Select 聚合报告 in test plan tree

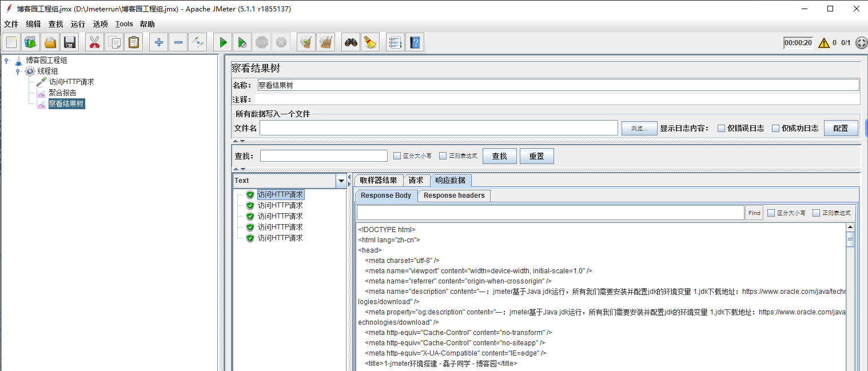[x=62, y=93]
